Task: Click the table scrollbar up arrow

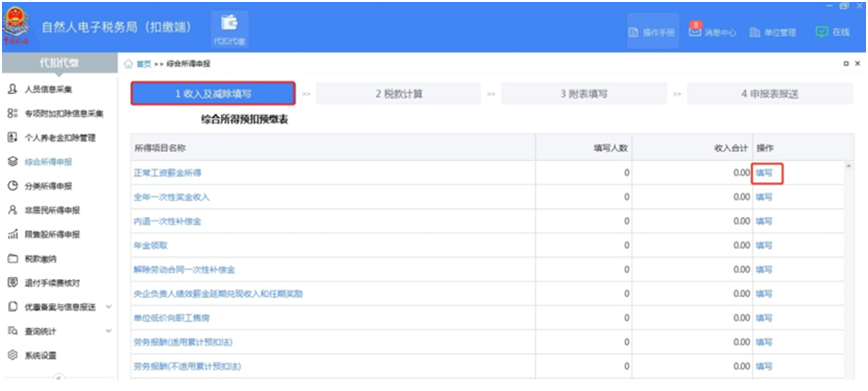Action: (x=849, y=166)
